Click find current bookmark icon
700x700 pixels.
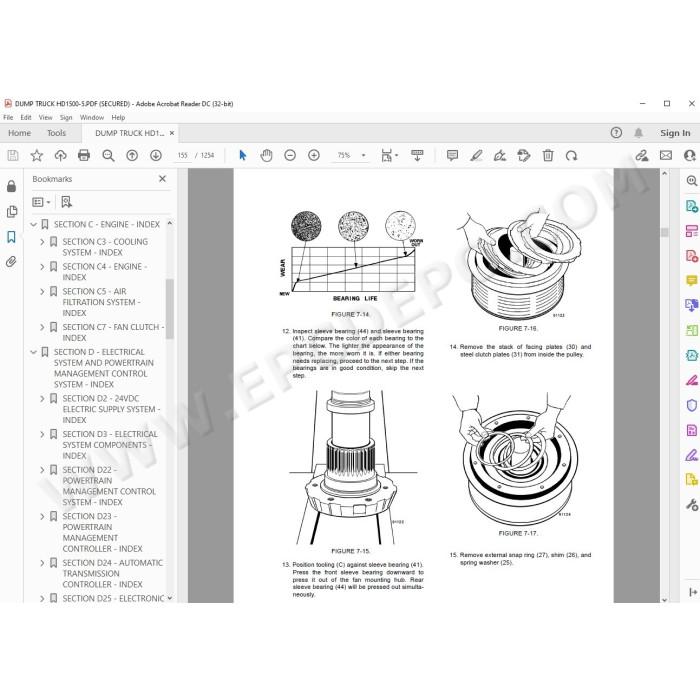(67, 202)
